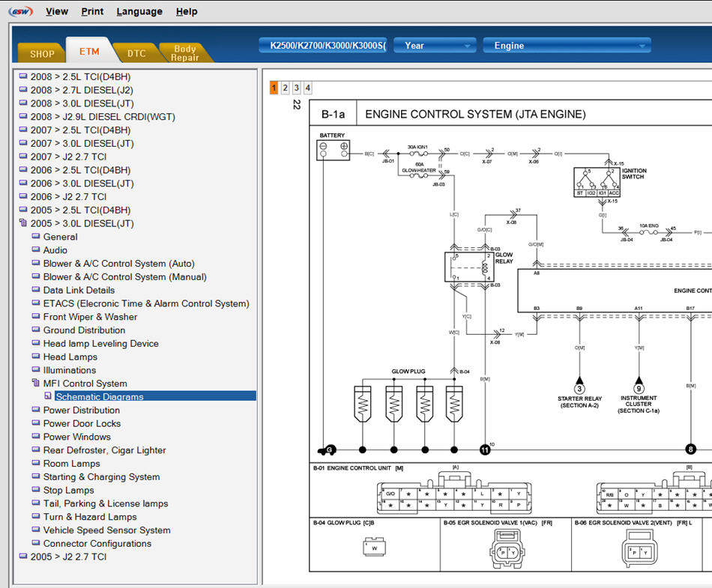Open the View menu
Image resolution: width=712 pixels, height=588 pixels.
coord(57,11)
